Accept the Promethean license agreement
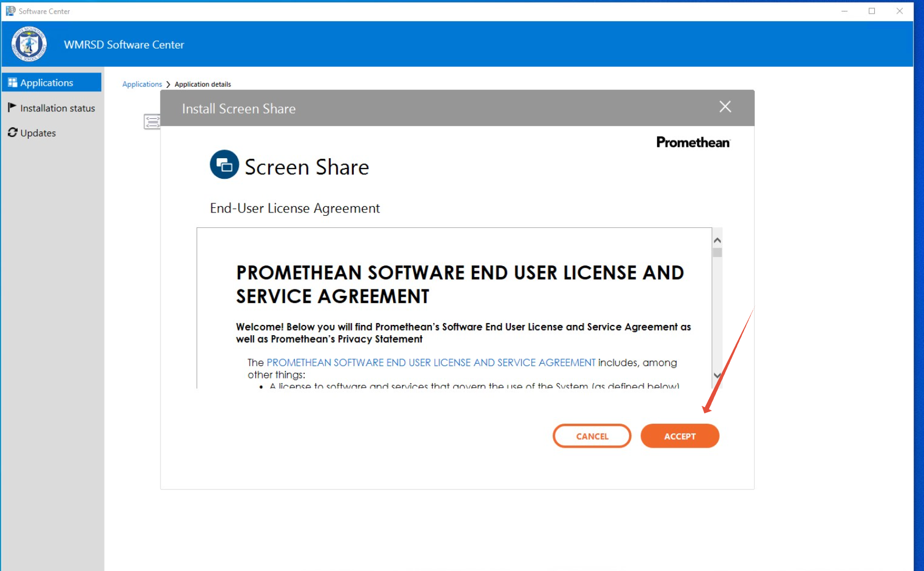924x571 pixels. 679,436
